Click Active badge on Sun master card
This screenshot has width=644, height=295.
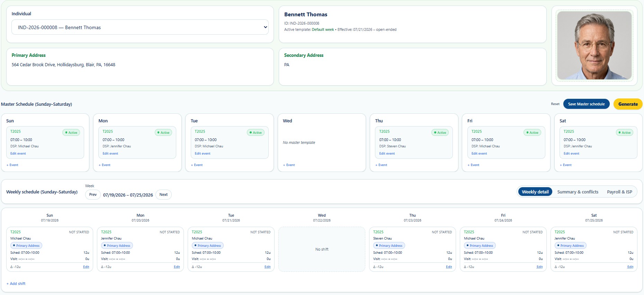point(71,132)
